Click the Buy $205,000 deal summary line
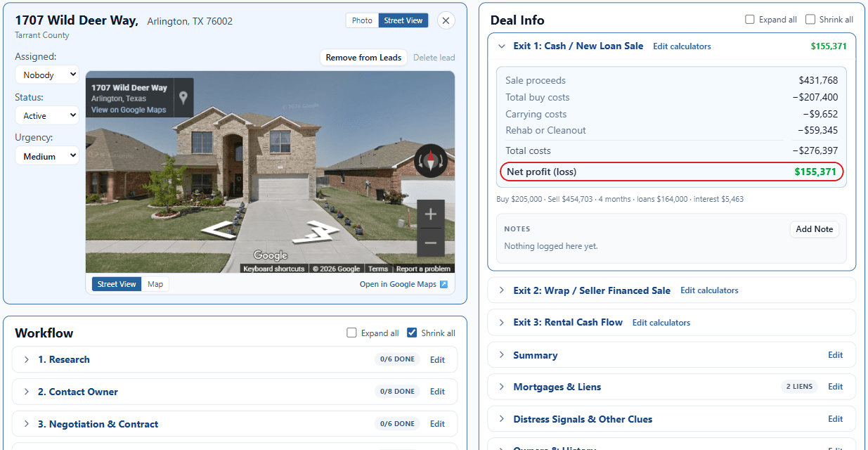Image resolution: width=868 pixels, height=450 pixels. pos(620,199)
